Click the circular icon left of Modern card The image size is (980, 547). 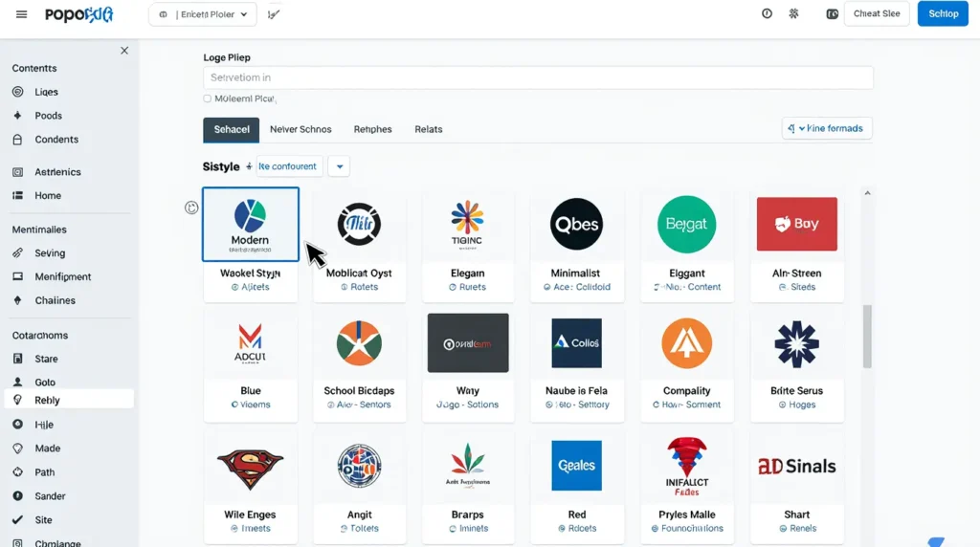click(x=191, y=208)
